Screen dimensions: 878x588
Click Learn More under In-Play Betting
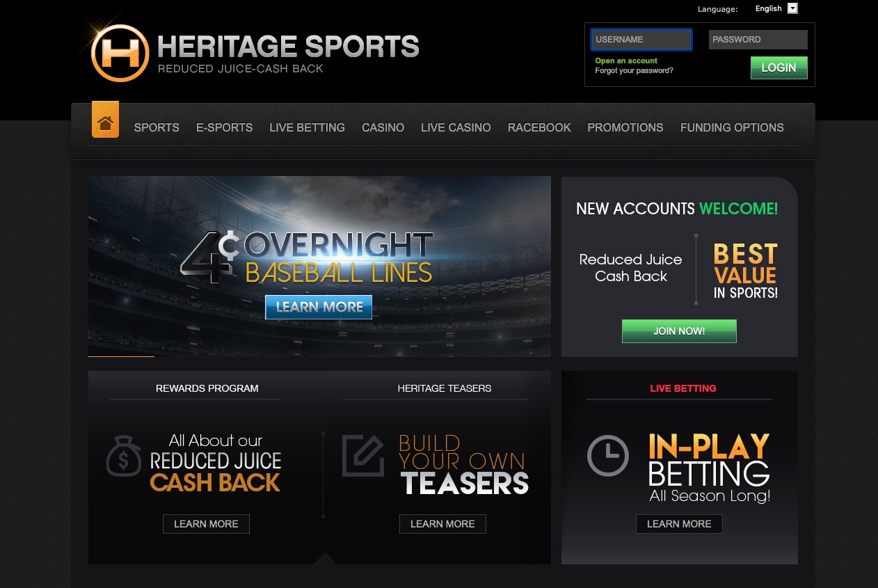pyautogui.click(x=679, y=524)
